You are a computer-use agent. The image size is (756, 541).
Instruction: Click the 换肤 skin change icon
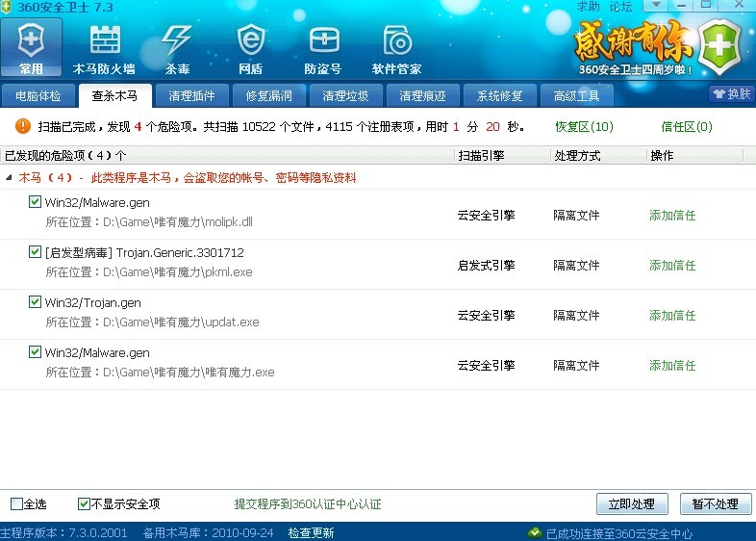point(731,94)
